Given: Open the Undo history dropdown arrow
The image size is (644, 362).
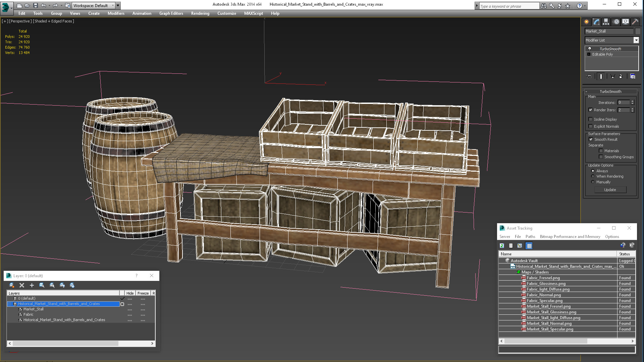Looking at the screenshot, I should (49, 5).
